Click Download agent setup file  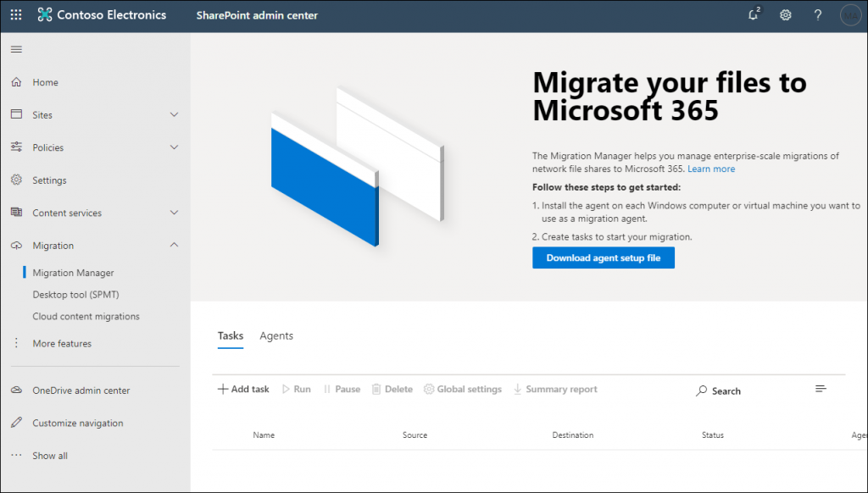point(604,258)
